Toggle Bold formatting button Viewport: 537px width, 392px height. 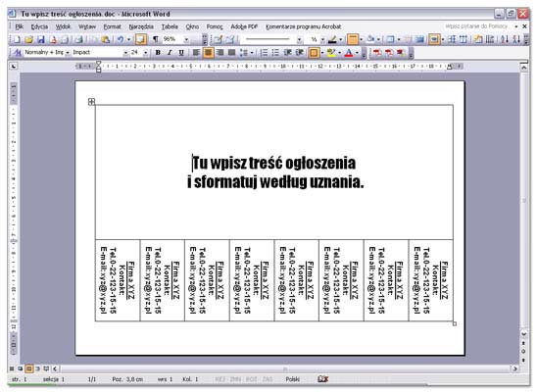click(158, 53)
